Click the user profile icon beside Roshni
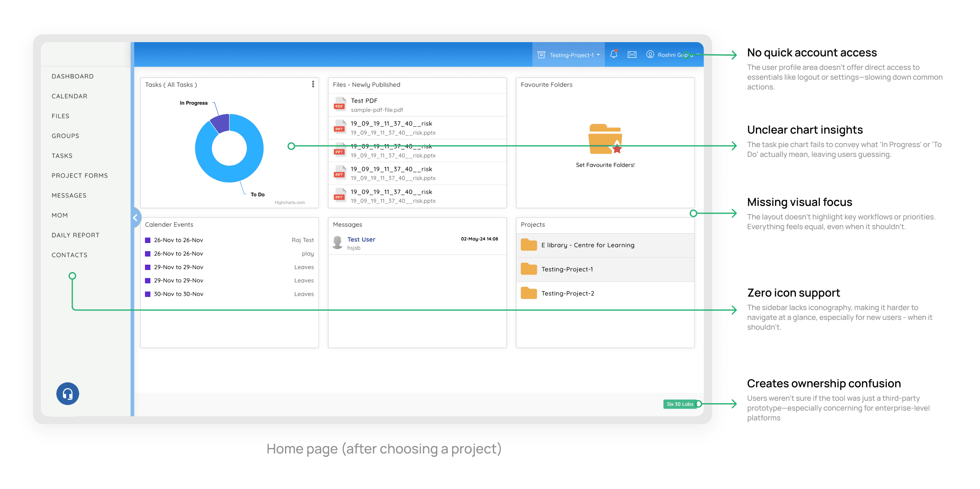Screen dimensions: 980x489 pos(650,54)
